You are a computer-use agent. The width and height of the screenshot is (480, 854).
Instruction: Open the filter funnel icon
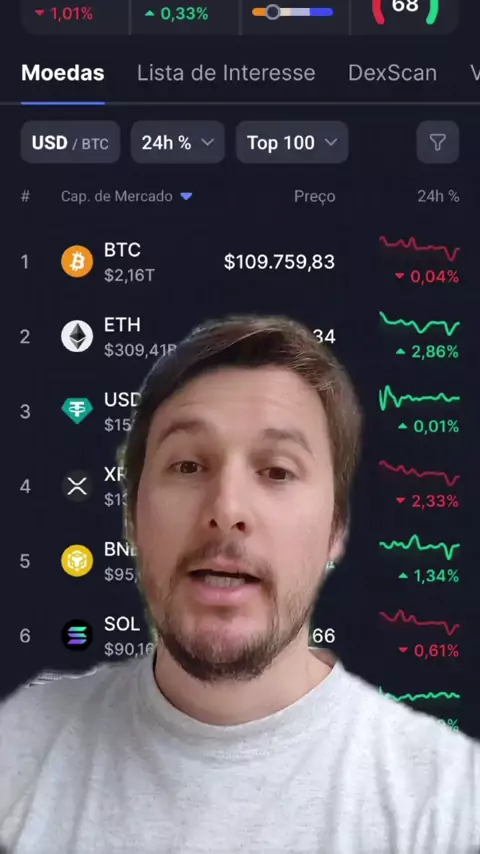(x=438, y=142)
